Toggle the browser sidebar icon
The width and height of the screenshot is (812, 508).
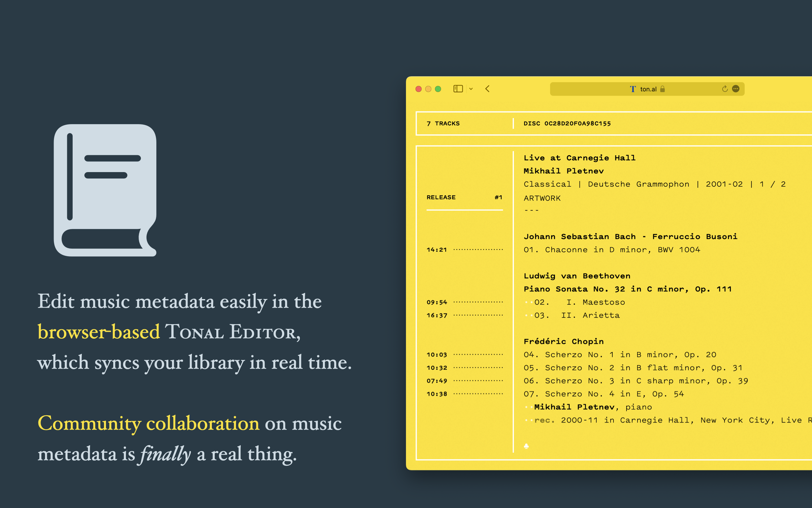[x=458, y=89]
